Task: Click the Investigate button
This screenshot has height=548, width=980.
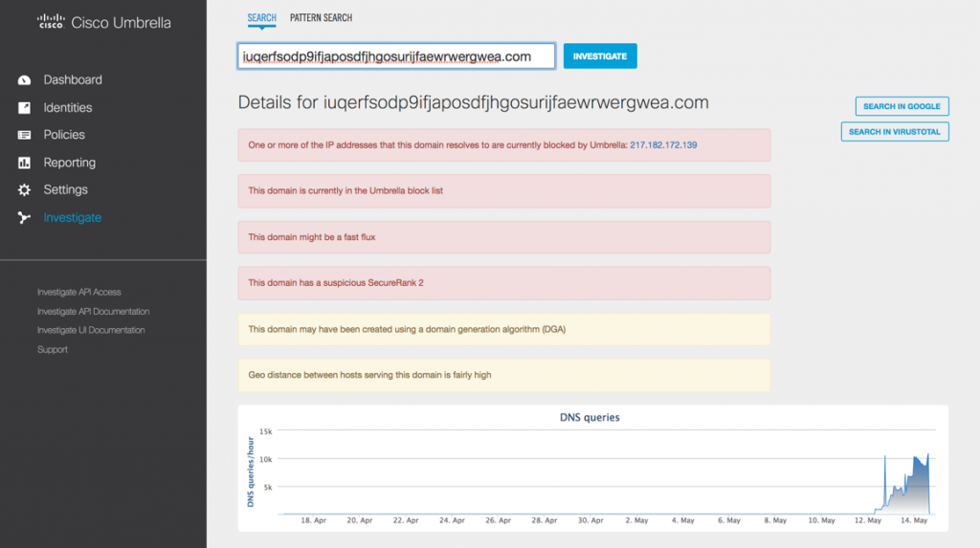Action: (x=600, y=56)
